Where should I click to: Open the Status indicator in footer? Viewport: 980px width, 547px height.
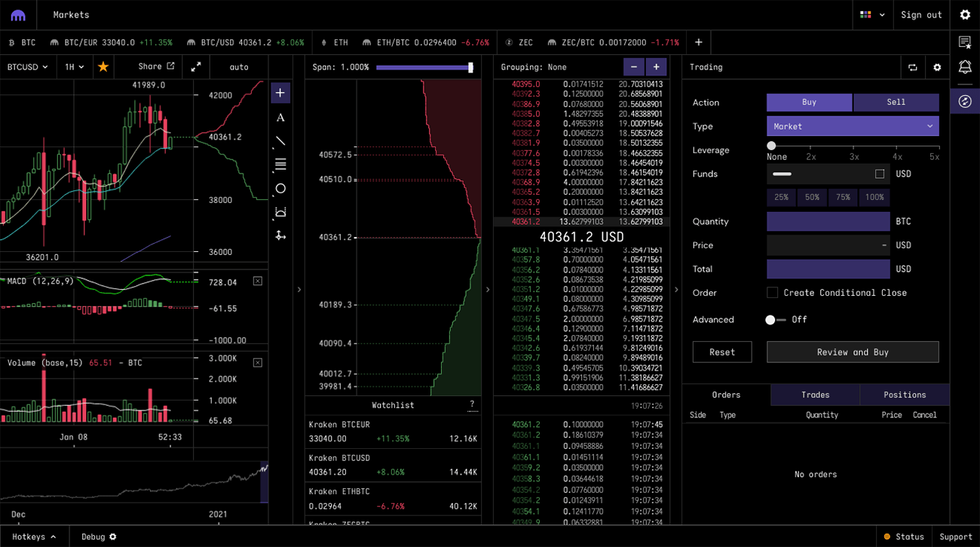tap(904, 536)
